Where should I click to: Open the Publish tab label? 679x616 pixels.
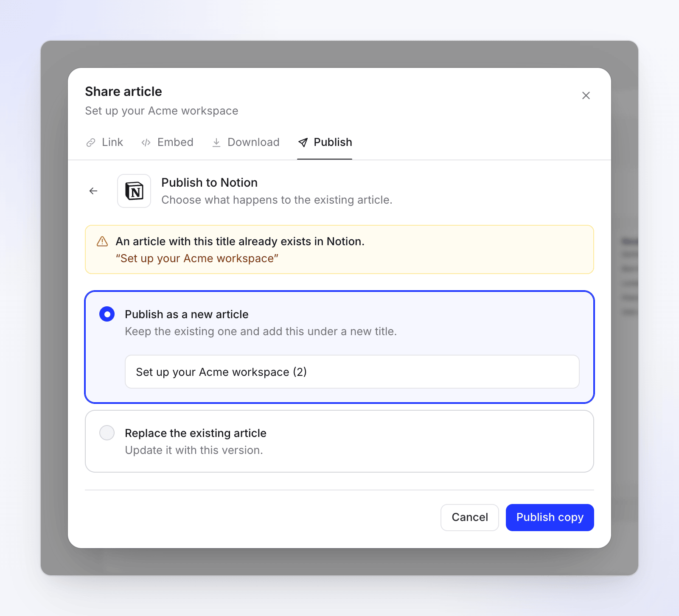tap(333, 143)
